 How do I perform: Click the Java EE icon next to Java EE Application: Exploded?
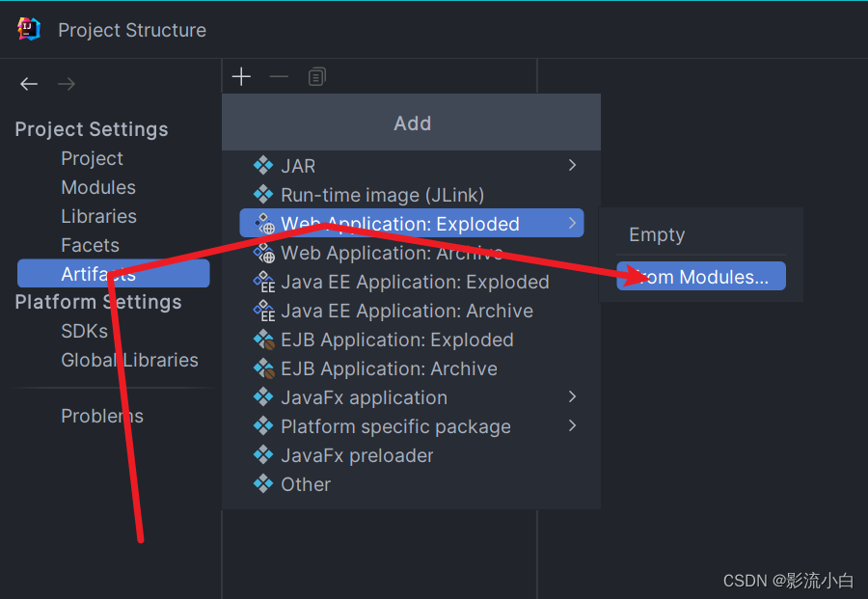coord(263,282)
